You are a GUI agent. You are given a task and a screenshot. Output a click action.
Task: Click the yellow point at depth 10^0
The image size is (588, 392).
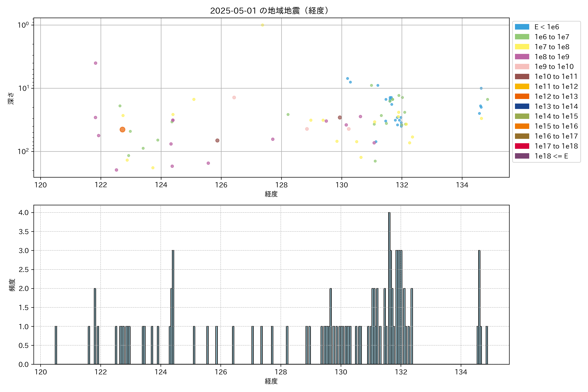tap(262, 25)
